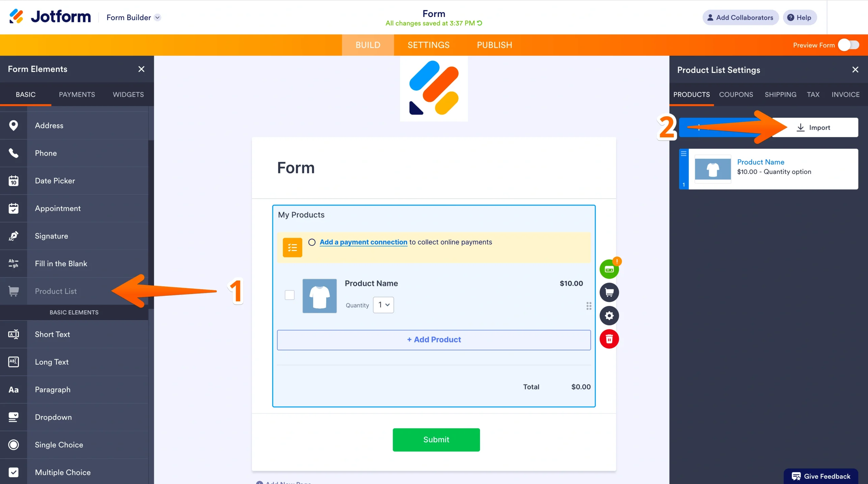This screenshot has width=868, height=484.
Task: Check the Product Name checkbox
Action: 290,295
